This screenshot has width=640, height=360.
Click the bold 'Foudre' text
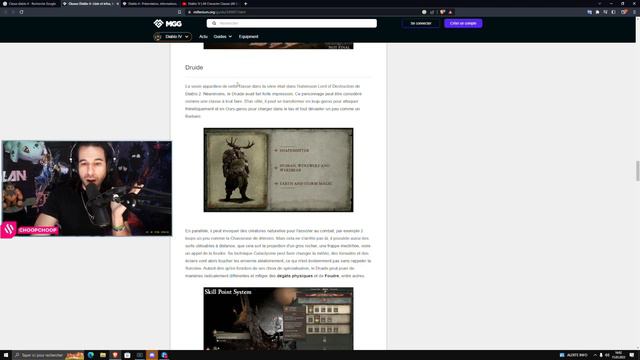tap(331, 276)
